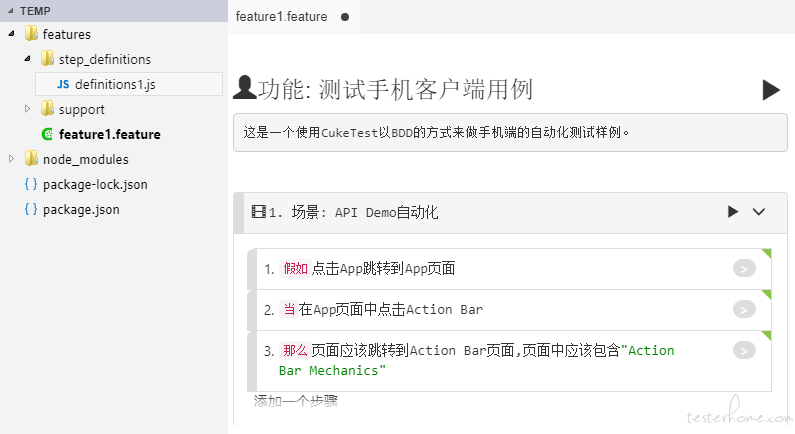Collapse the step_definitions folder arrow

[x=27, y=59]
